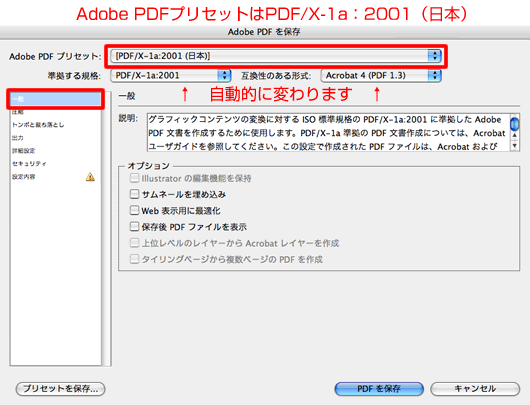Click the PDF を保存 button

tap(379, 389)
